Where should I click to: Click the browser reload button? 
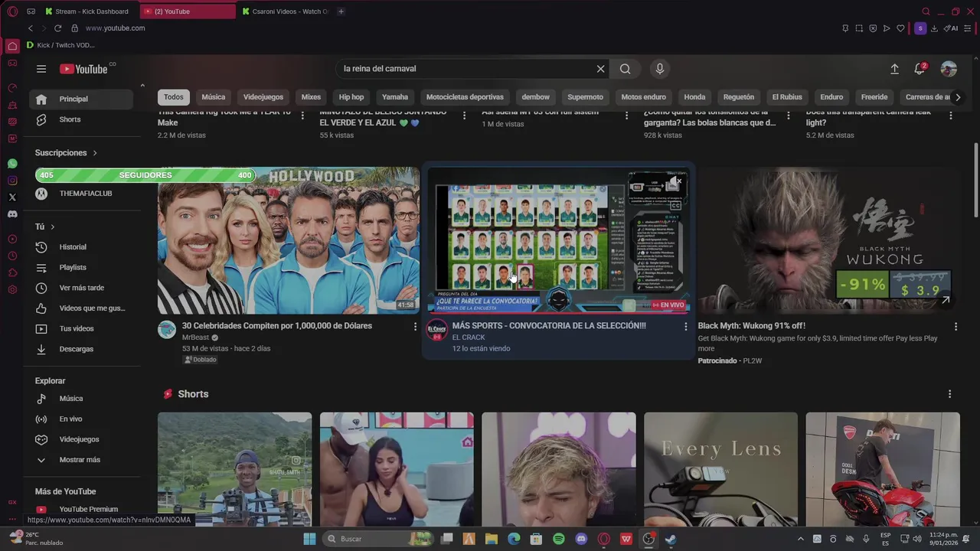coord(57,28)
